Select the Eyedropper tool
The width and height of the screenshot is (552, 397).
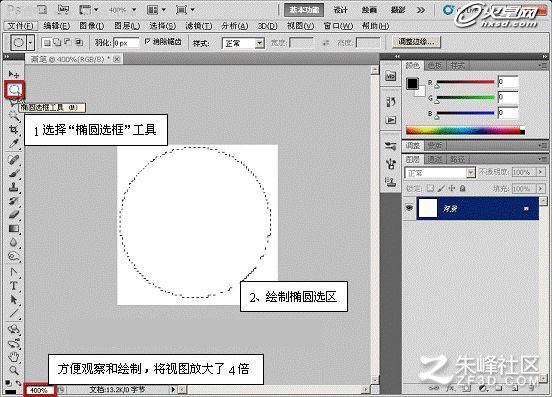(13, 144)
